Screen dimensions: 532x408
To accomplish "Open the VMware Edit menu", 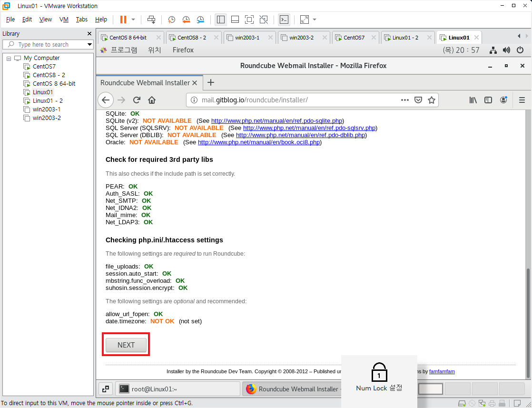I will [27, 20].
